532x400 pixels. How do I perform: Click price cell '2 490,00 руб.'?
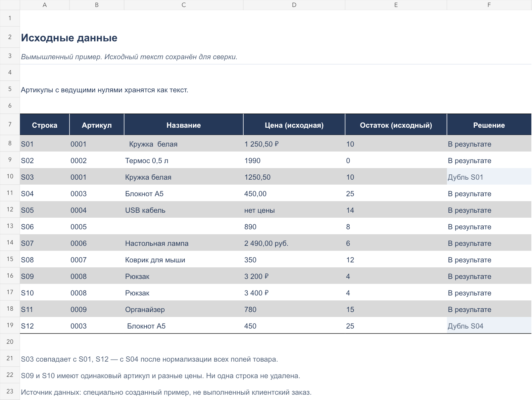[x=294, y=243]
